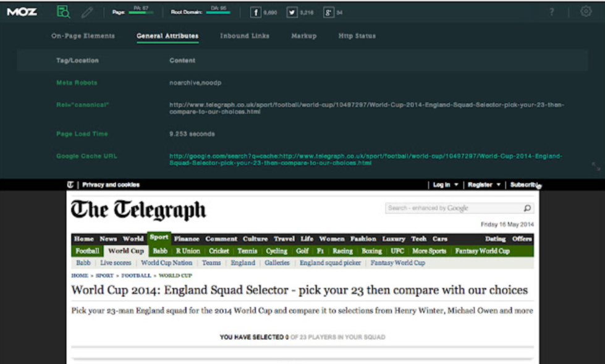
Task: Select Football in the green sports bar
Action: pyautogui.click(x=87, y=251)
